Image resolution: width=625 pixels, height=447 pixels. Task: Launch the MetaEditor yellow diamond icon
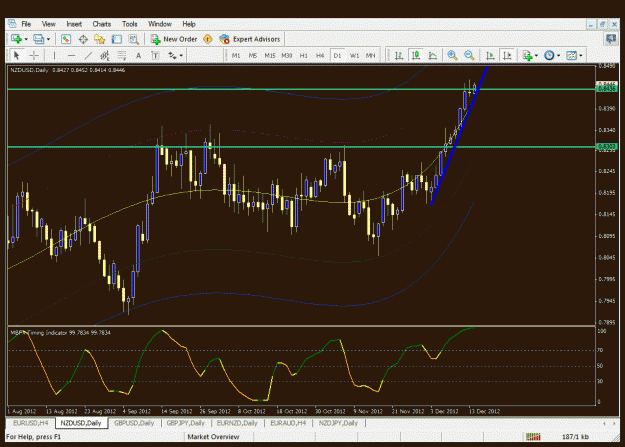pos(208,39)
